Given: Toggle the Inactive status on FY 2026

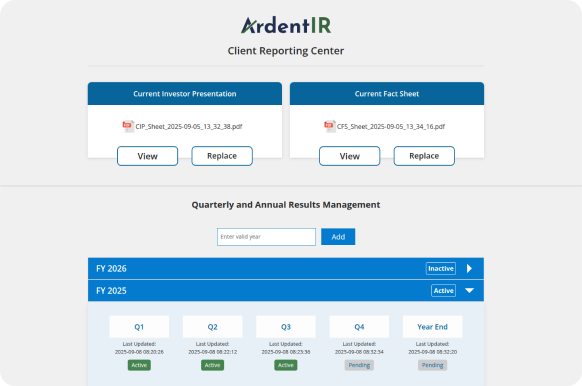Looking at the screenshot, I should coord(441,268).
